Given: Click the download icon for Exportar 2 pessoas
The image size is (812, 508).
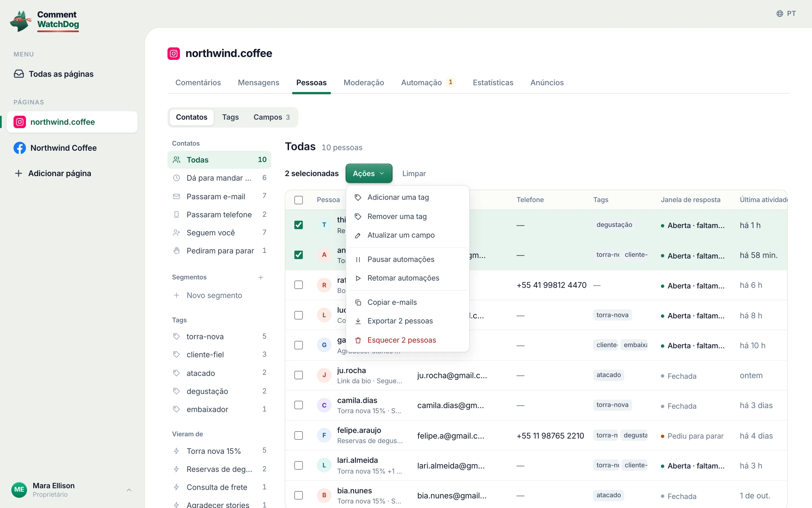Looking at the screenshot, I should (358, 321).
